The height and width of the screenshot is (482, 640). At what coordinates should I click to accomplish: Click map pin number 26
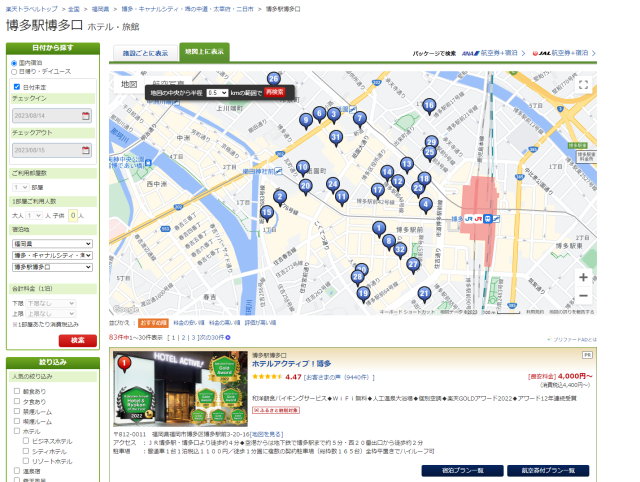point(273,79)
